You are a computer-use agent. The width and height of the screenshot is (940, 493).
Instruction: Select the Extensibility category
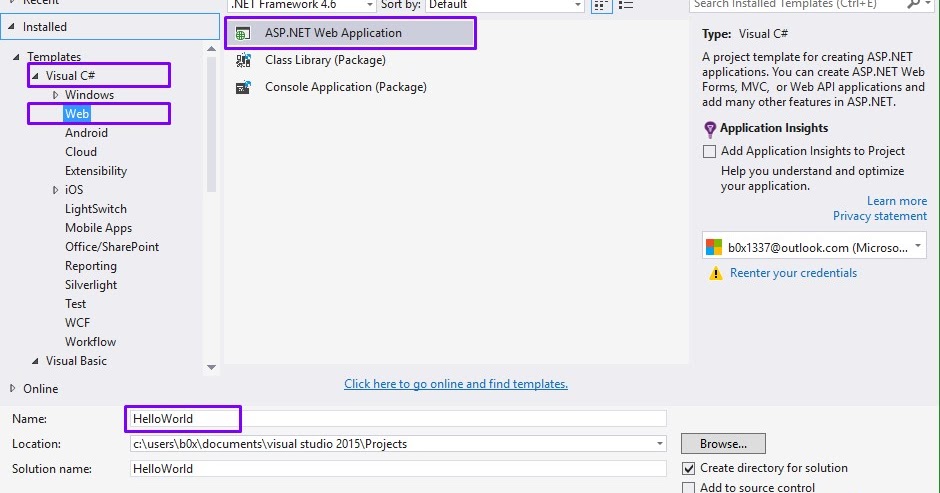pyautogui.click(x=96, y=171)
